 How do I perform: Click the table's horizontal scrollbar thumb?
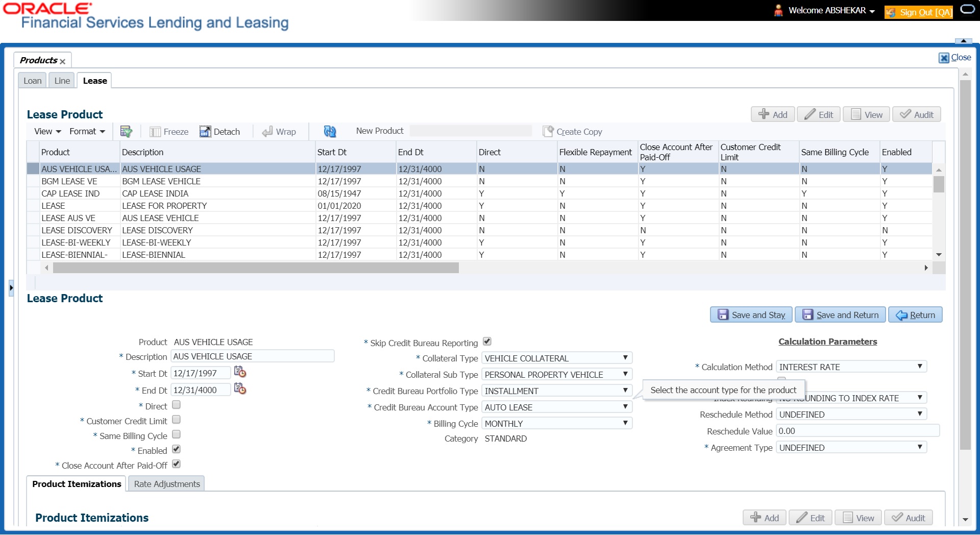coord(256,267)
